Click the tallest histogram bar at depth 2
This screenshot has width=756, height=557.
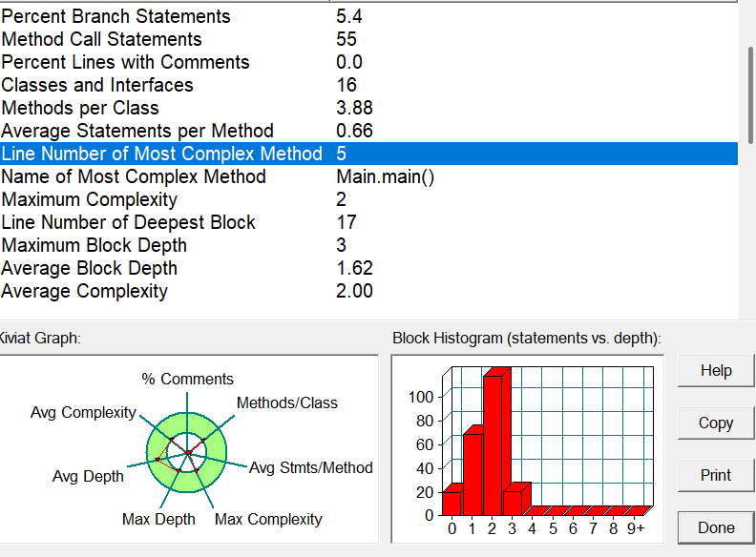pos(495,443)
